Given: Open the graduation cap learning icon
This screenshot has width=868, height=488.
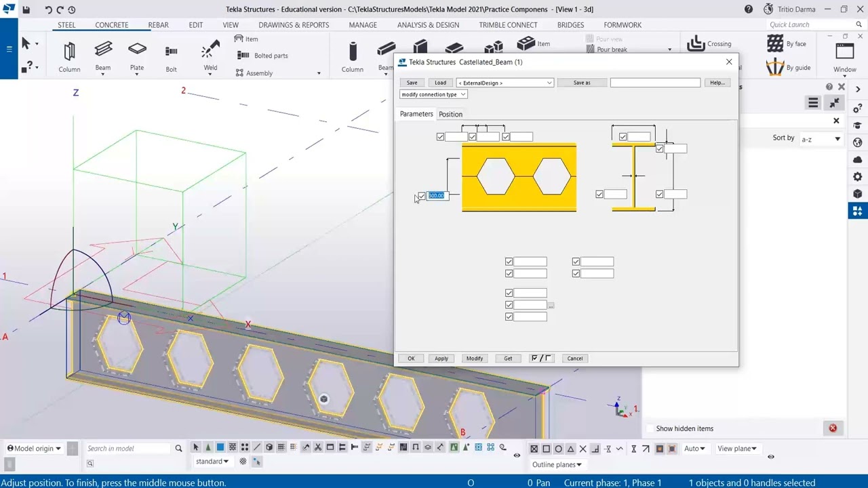Looking at the screenshot, I should click(858, 126).
